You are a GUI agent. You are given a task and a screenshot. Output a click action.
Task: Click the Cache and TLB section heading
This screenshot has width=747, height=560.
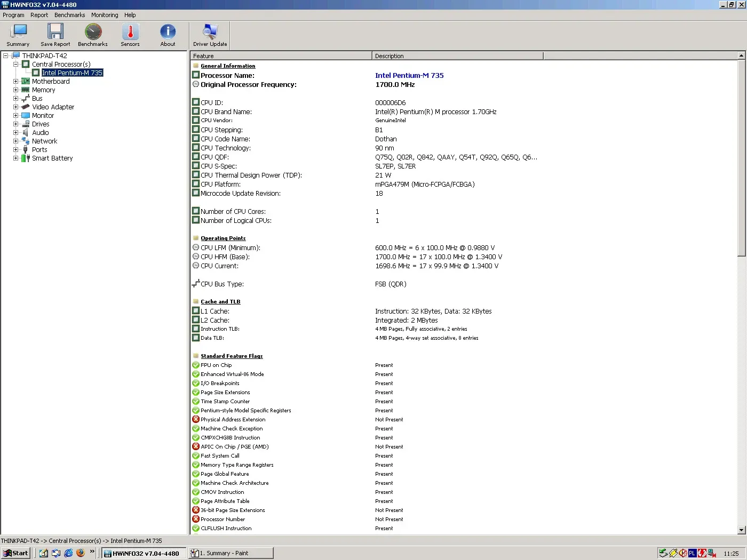[x=220, y=302]
